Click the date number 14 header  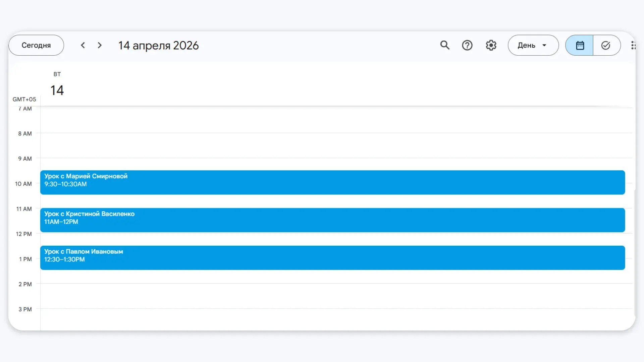(x=57, y=90)
